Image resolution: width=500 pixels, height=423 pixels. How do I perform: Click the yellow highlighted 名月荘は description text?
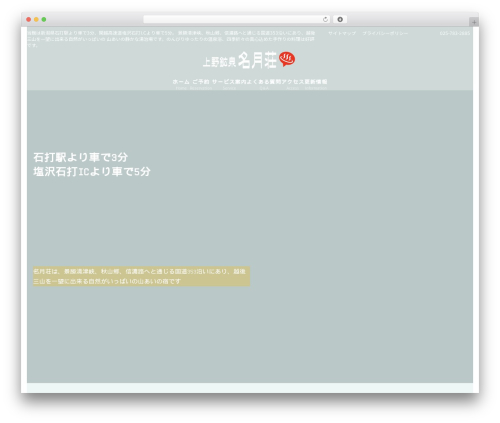(141, 276)
